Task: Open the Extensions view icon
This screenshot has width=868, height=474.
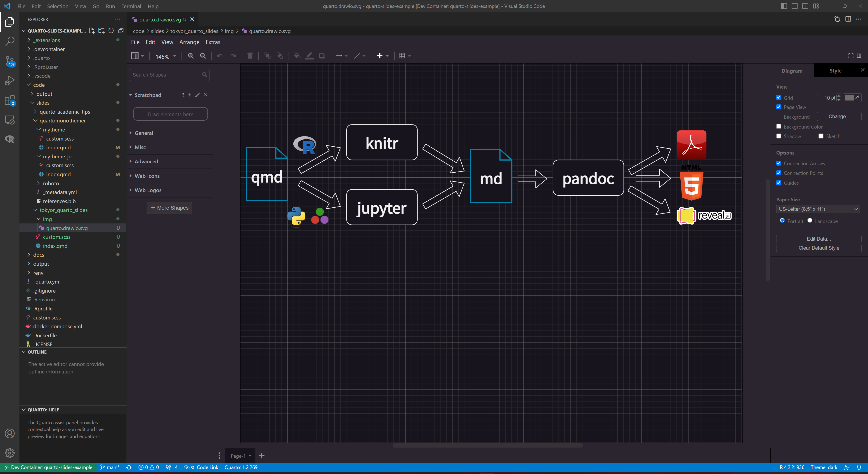Action: click(x=9, y=100)
